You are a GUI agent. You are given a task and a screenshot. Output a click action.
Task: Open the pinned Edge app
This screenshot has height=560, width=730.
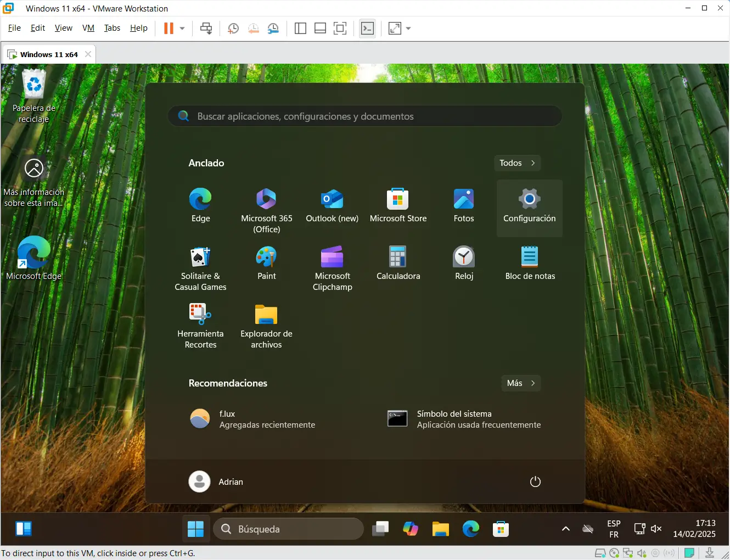pos(200,206)
